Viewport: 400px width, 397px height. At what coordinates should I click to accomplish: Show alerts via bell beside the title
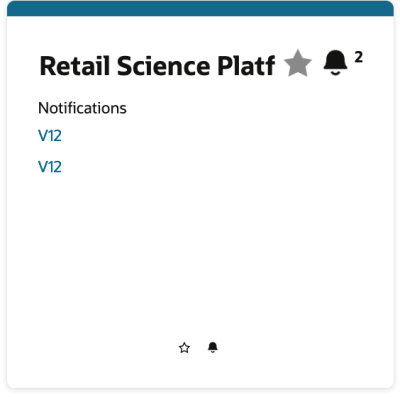(335, 63)
